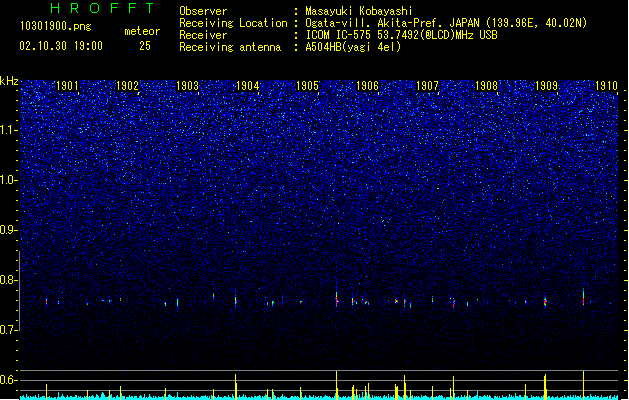Click the 1904 time marker
The height and width of the screenshot is (400, 629).
point(248,86)
